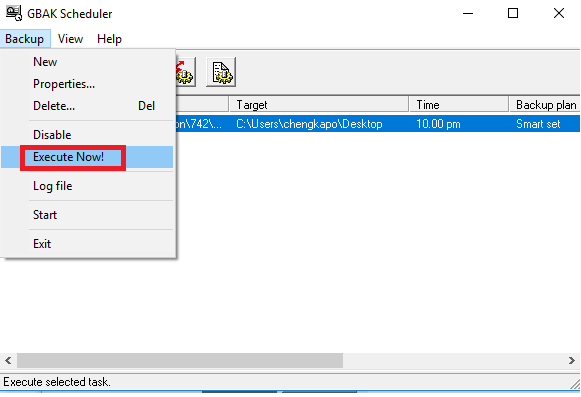Choose Disable in the Backup menu
581x397 pixels.
pos(87,135)
